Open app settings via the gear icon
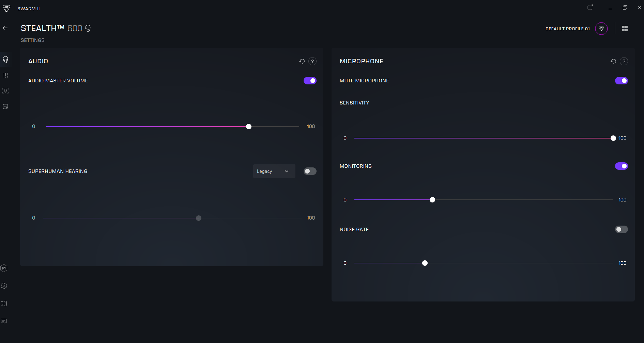 4,286
